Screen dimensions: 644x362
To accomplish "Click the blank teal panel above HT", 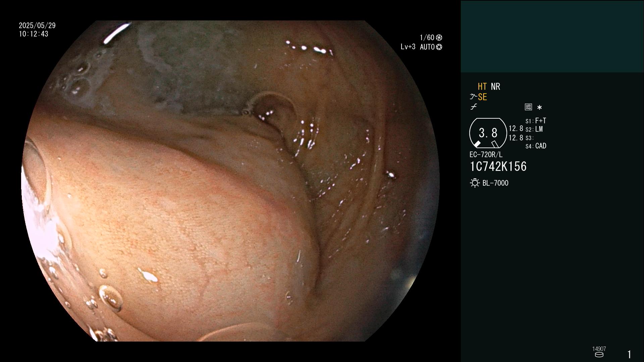I will [x=552, y=36].
